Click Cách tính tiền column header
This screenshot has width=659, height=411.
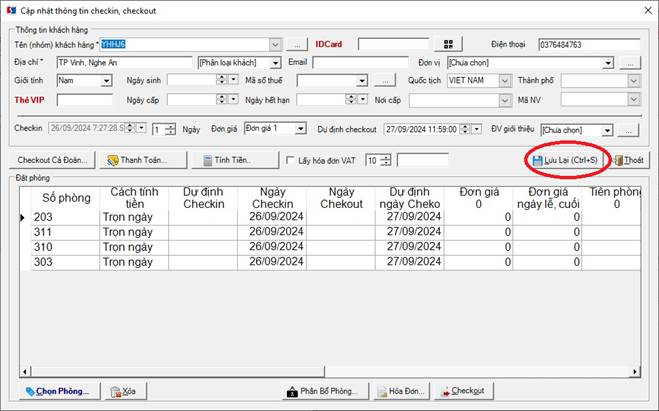click(x=134, y=198)
